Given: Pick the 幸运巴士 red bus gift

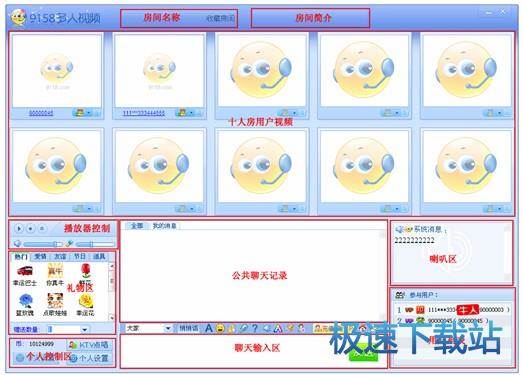Looking at the screenshot, I should (x=25, y=275).
